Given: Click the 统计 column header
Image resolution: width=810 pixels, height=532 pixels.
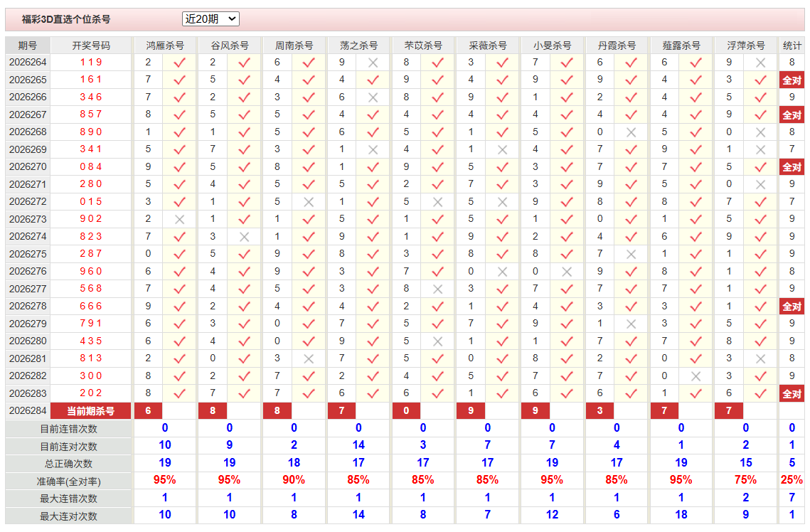Looking at the screenshot, I should [x=792, y=46].
